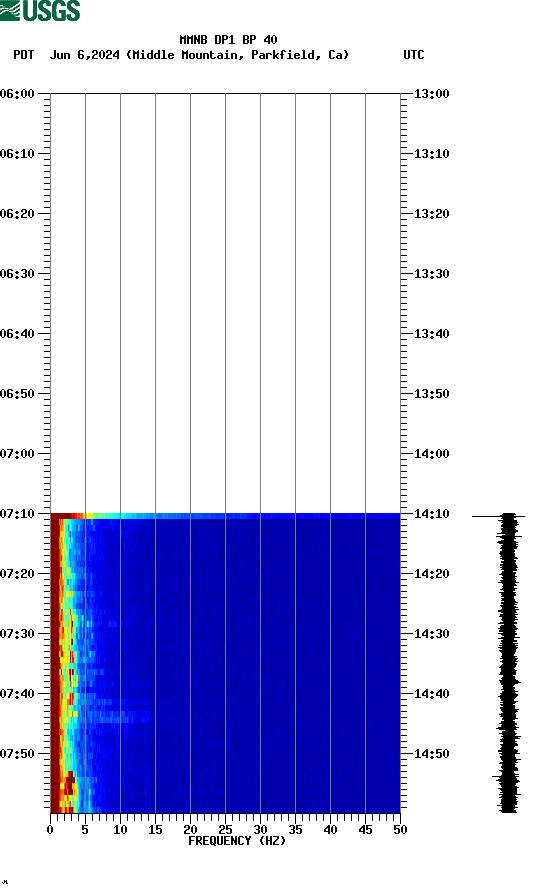Viewport: 552px width, 893px height.
Task: Click the "50" frequency axis label
Action: (x=400, y=830)
